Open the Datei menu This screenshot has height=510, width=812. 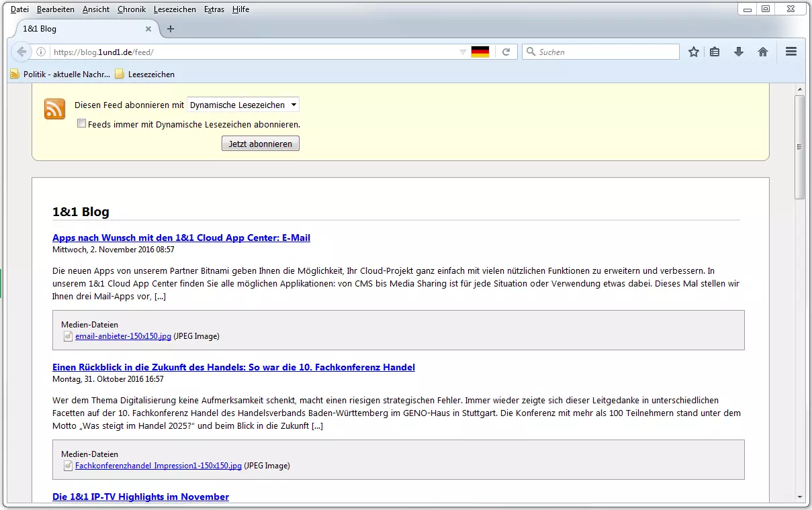pos(19,9)
